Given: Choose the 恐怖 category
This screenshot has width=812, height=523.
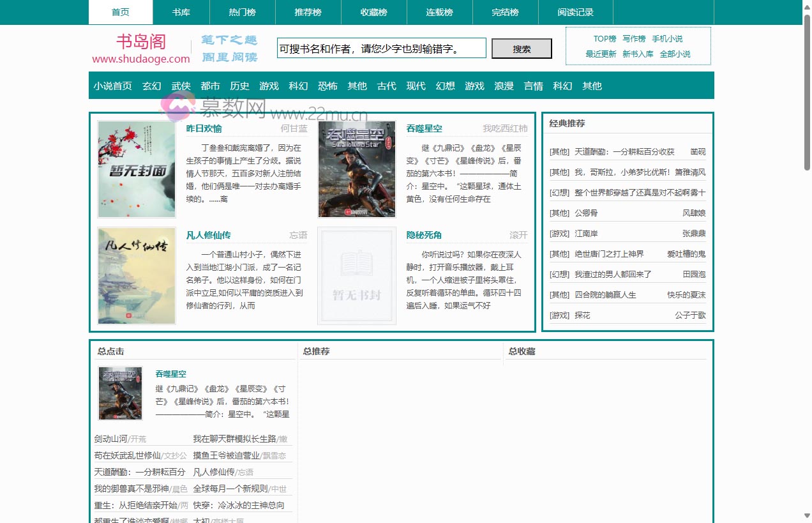Looking at the screenshot, I should [x=327, y=86].
